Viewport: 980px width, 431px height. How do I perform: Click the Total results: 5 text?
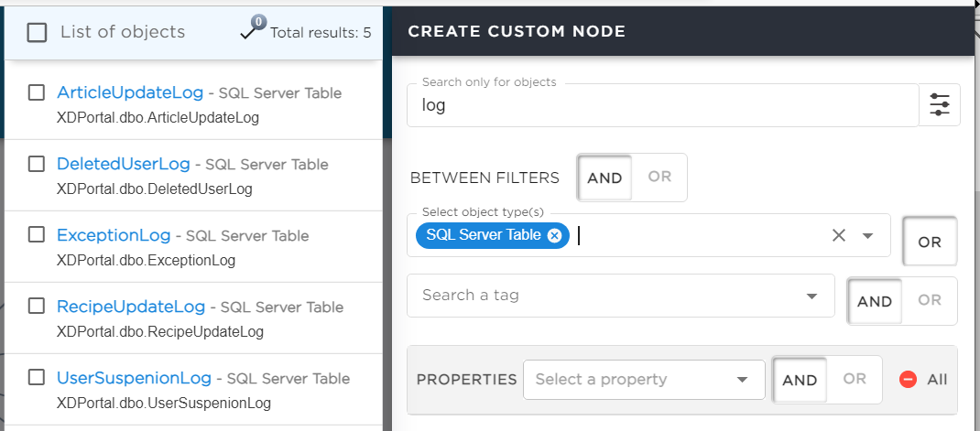click(321, 32)
